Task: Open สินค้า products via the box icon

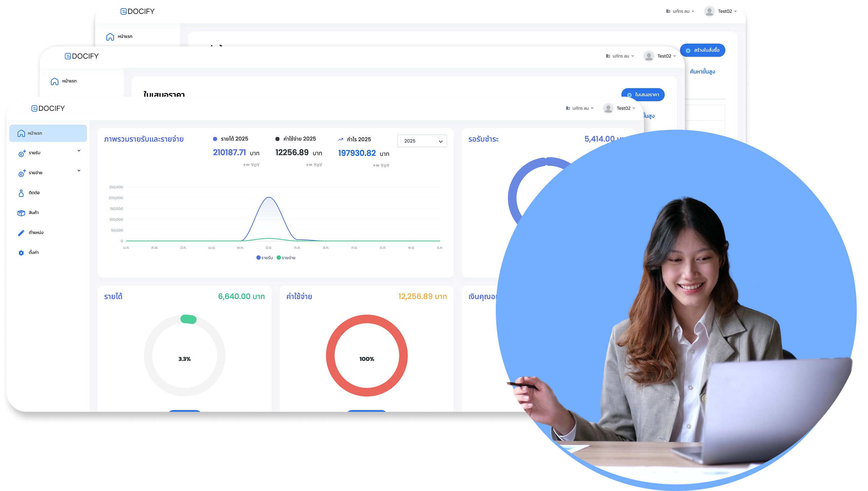Action: click(x=21, y=212)
